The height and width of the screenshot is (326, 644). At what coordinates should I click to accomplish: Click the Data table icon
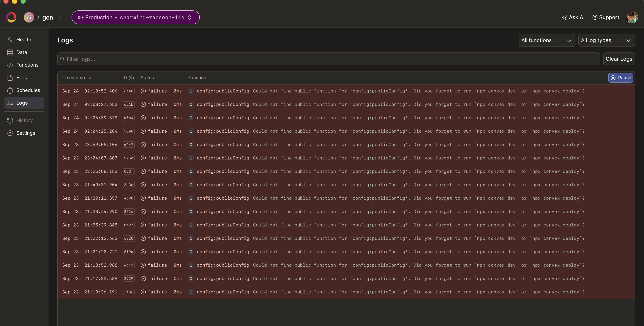coord(10,52)
